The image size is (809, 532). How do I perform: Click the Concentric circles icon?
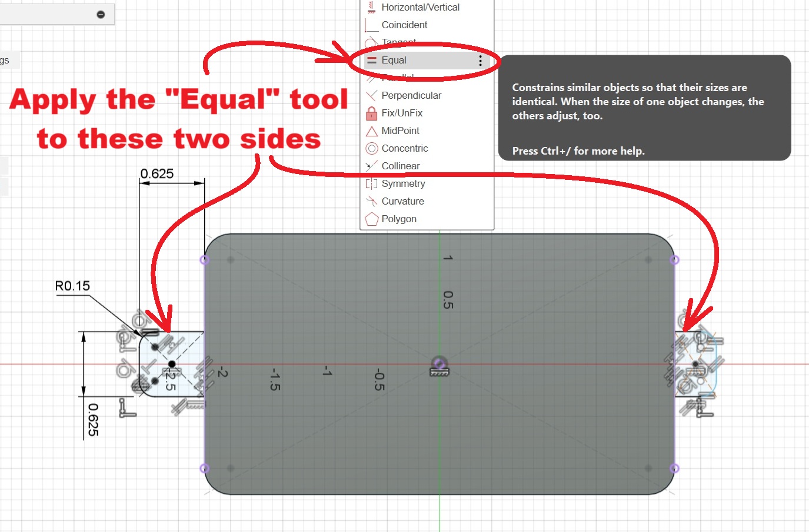371,148
